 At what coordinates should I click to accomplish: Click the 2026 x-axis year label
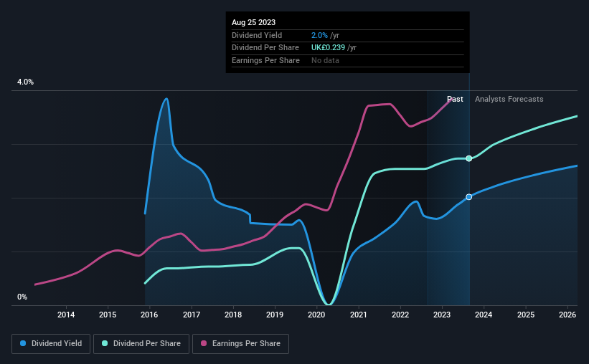[x=567, y=315]
